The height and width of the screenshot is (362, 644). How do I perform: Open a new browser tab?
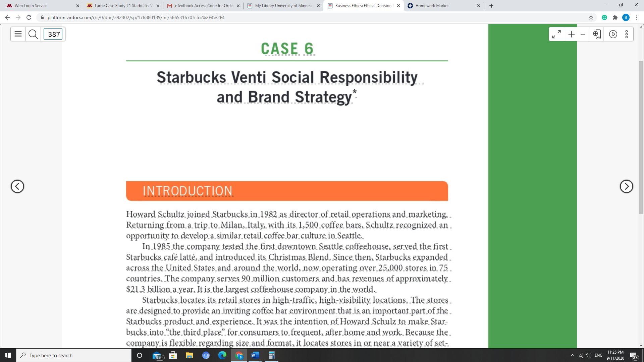click(x=491, y=6)
